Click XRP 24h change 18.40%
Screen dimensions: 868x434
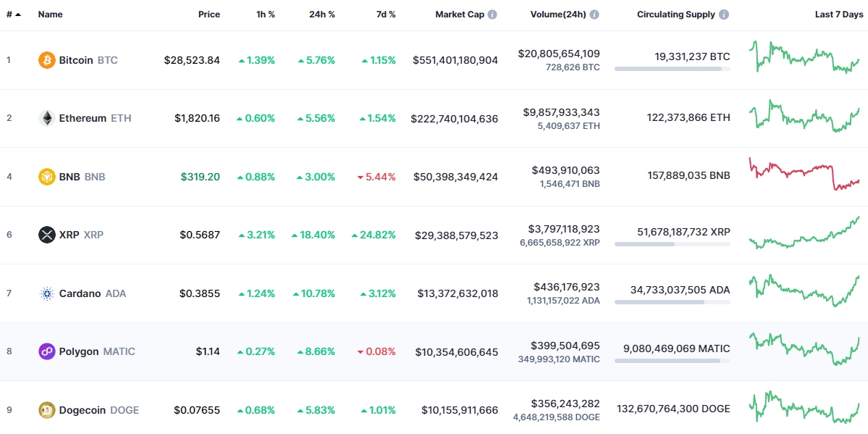pyautogui.click(x=313, y=235)
